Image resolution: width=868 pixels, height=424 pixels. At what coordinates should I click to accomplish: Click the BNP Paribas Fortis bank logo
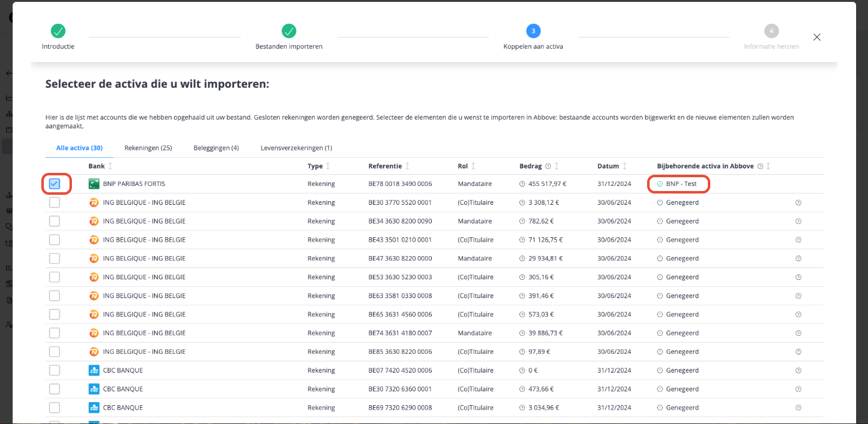tap(94, 184)
